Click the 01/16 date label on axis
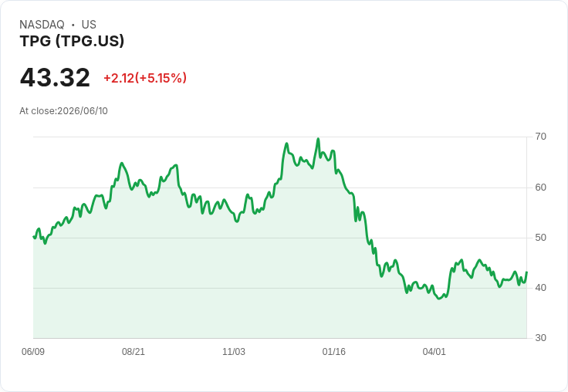Image resolution: width=568 pixels, height=392 pixels. (334, 352)
